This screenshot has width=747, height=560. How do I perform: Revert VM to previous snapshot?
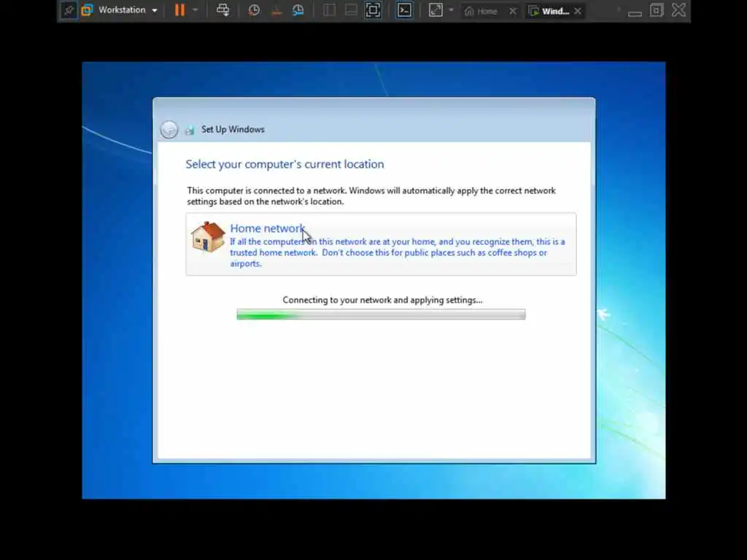(x=276, y=10)
